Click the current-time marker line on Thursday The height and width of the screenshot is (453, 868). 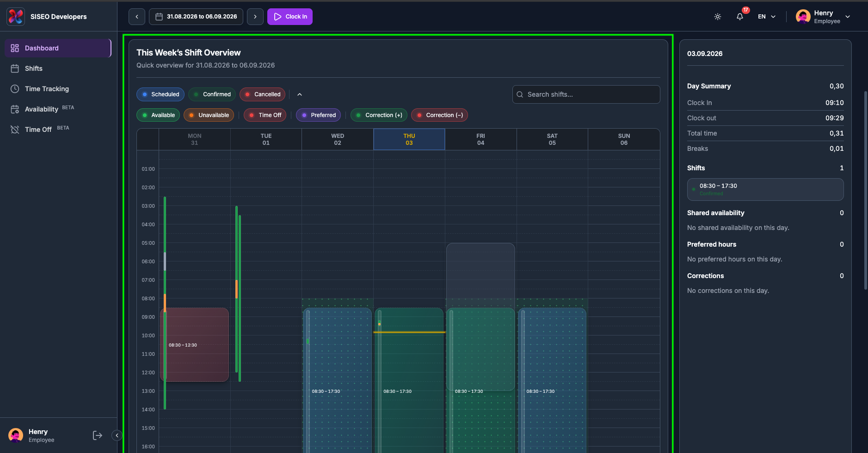click(x=409, y=332)
